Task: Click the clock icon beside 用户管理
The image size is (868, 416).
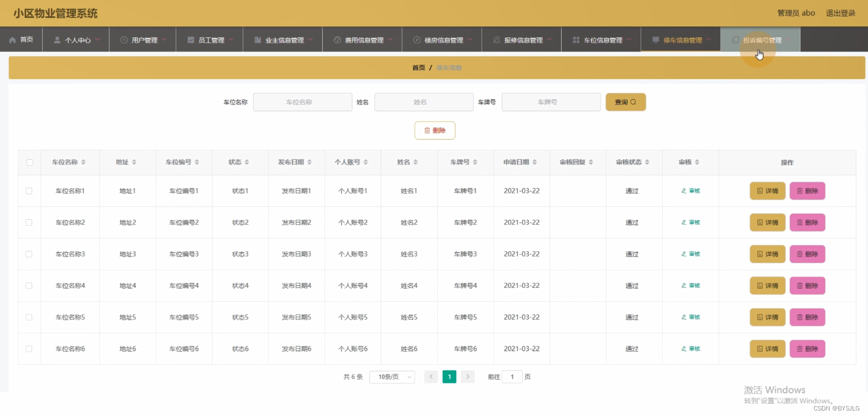Action: tap(124, 40)
